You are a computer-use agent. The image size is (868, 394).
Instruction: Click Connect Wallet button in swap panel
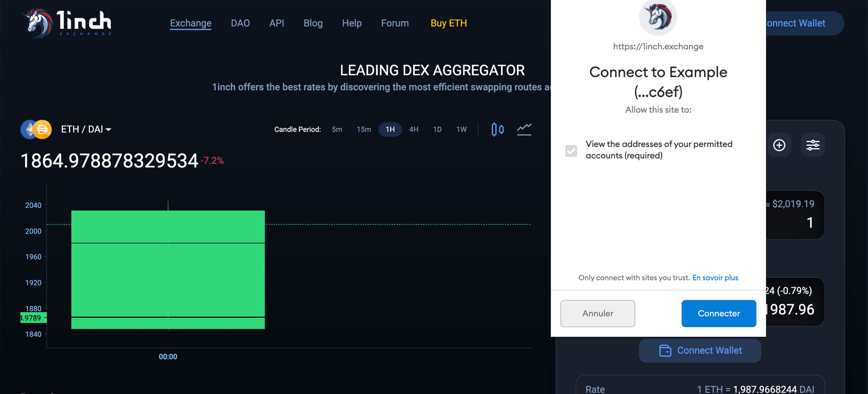coord(700,351)
